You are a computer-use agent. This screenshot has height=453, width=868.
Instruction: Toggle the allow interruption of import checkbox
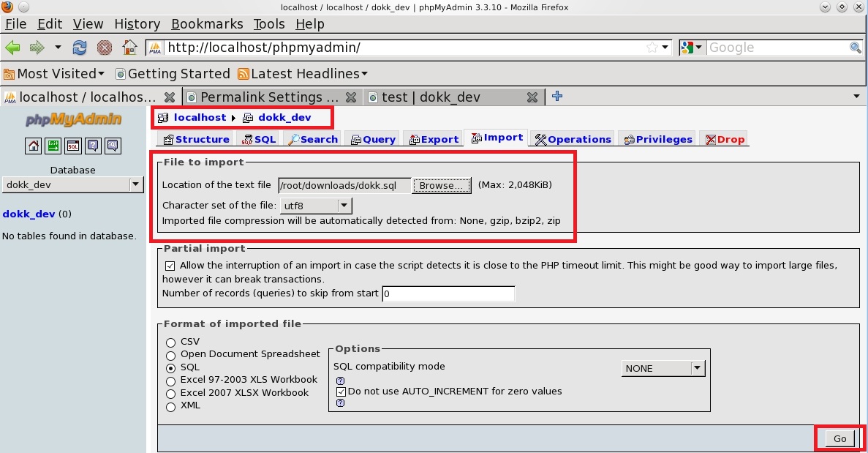[x=170, y=266]
